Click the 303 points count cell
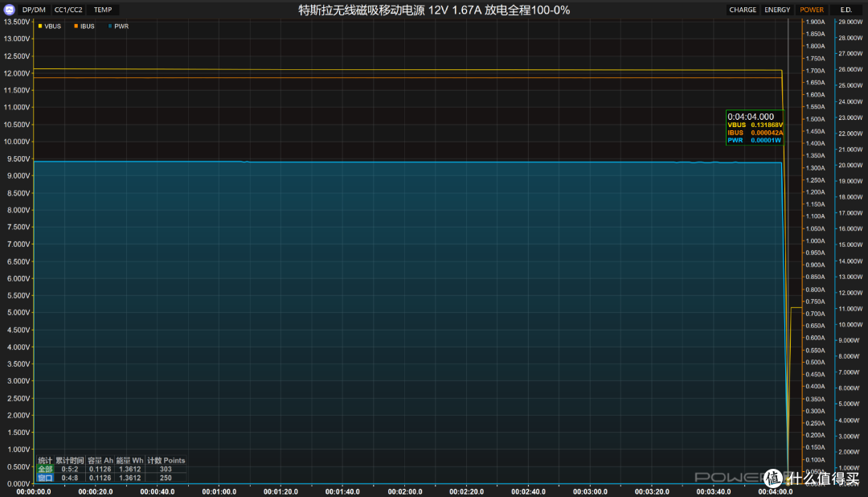Screen dimensions: 868x497 [166, 469]
